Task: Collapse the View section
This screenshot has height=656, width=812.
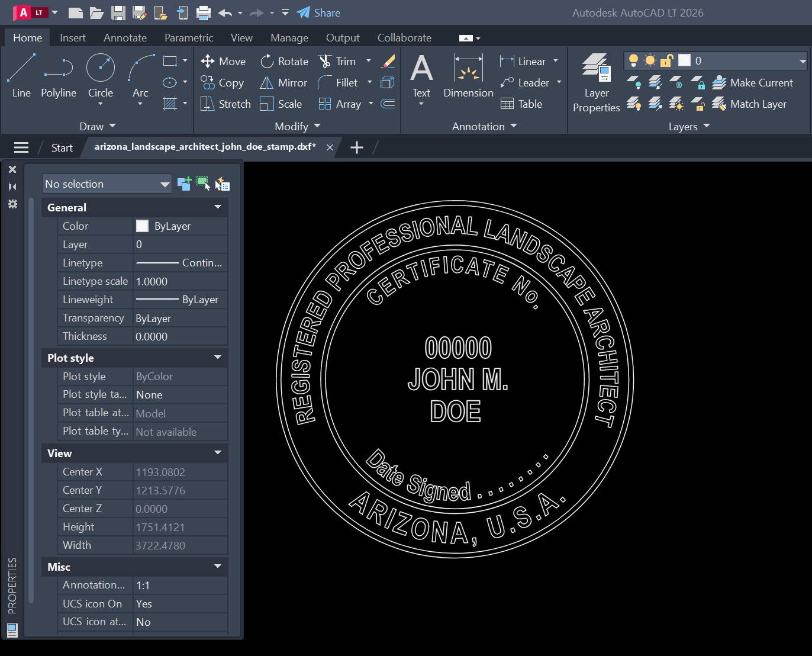Action: click(218, 453)
